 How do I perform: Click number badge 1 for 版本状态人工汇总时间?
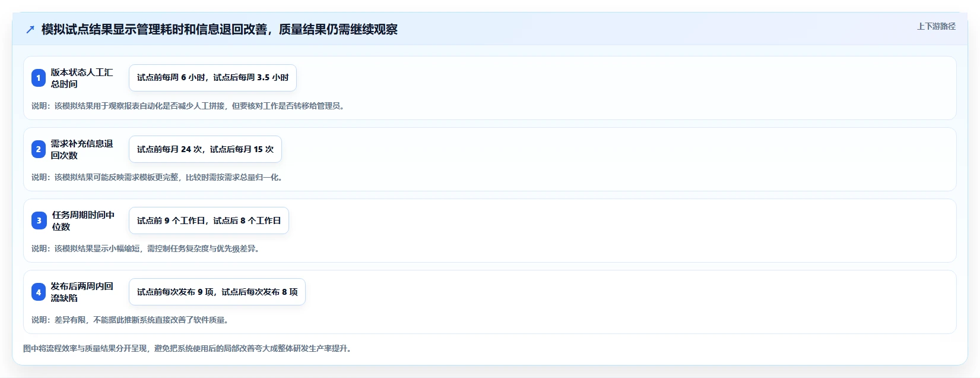pos(39,78)
